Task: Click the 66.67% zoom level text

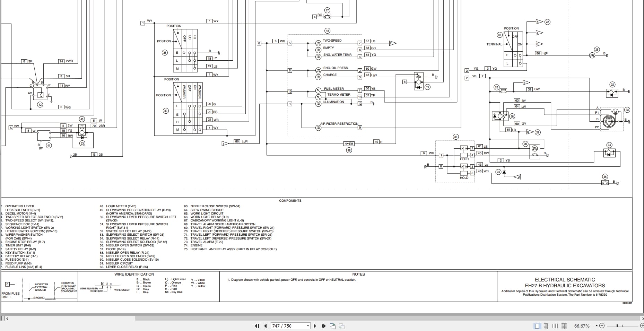Action: 582,326
